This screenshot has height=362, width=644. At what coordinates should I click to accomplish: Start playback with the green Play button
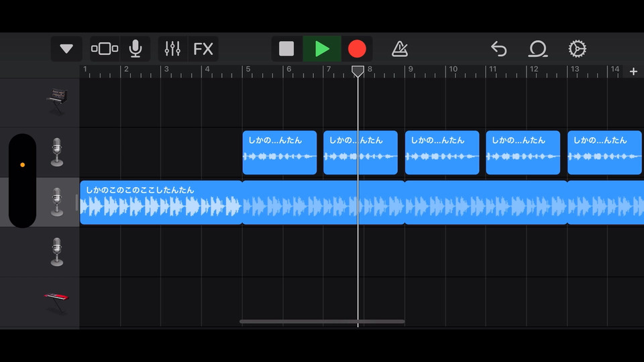pyautogui.click(x=321, y=49)
